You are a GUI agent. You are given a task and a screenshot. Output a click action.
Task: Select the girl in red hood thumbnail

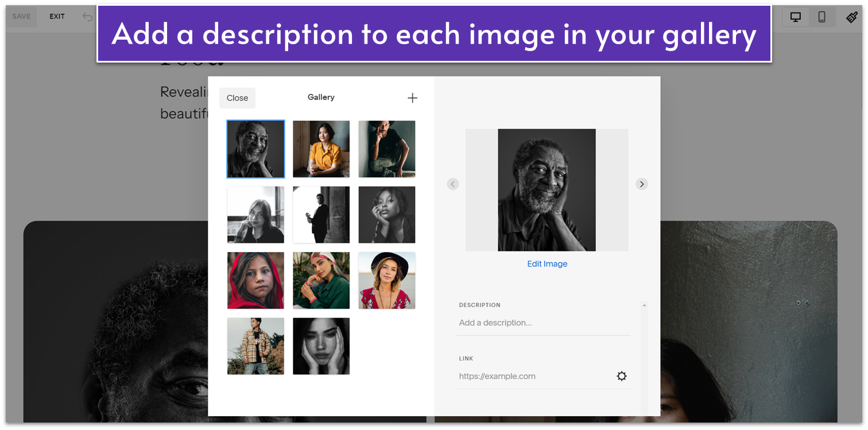[x=255, y=281]
